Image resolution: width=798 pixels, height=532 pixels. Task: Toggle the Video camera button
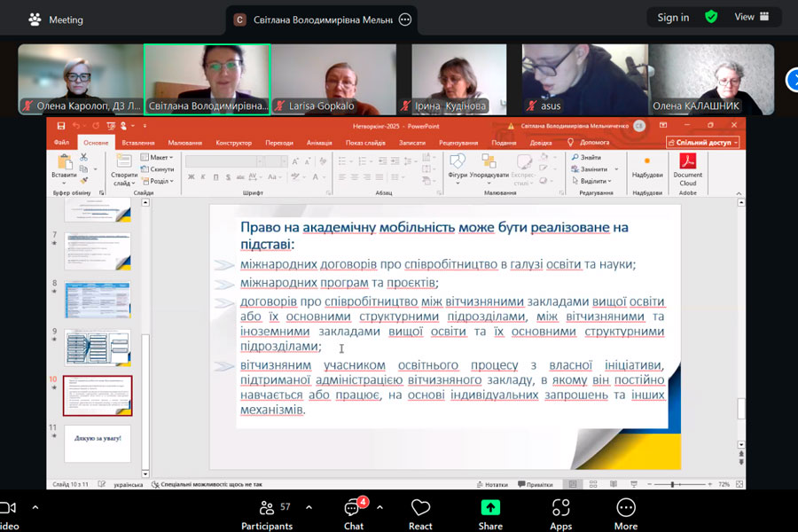(8, 515)
